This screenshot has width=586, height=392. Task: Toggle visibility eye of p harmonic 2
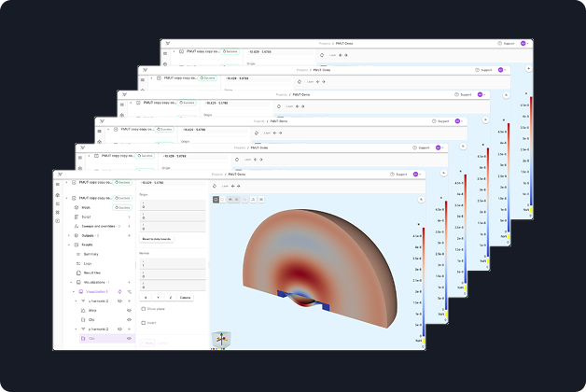(120, 329)
